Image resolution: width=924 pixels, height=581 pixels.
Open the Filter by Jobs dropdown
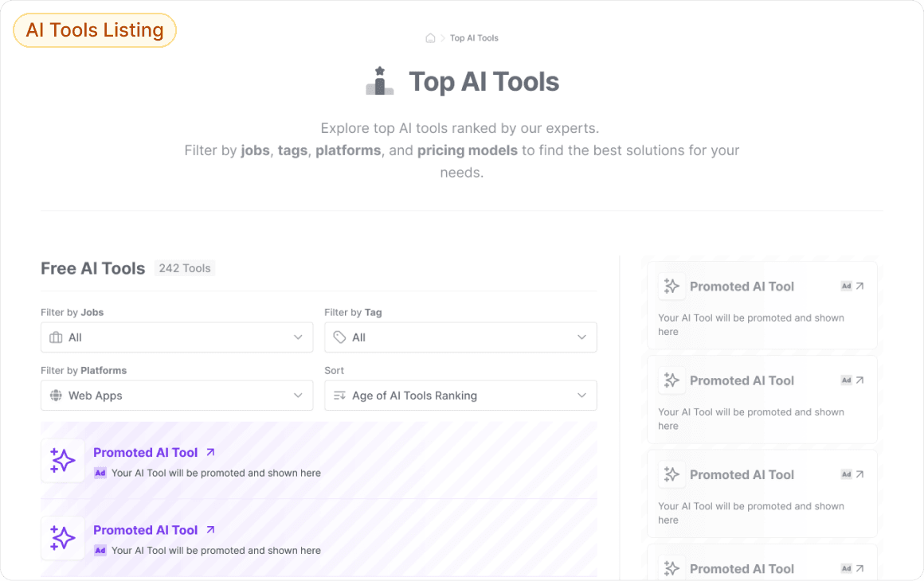[x=176, y=337]
